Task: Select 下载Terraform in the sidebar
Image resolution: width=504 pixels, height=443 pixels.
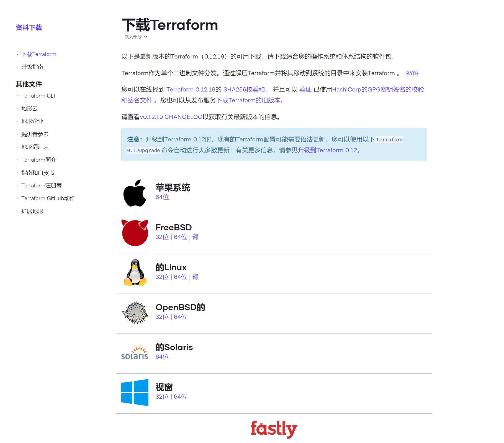Action: coord(39,54)
